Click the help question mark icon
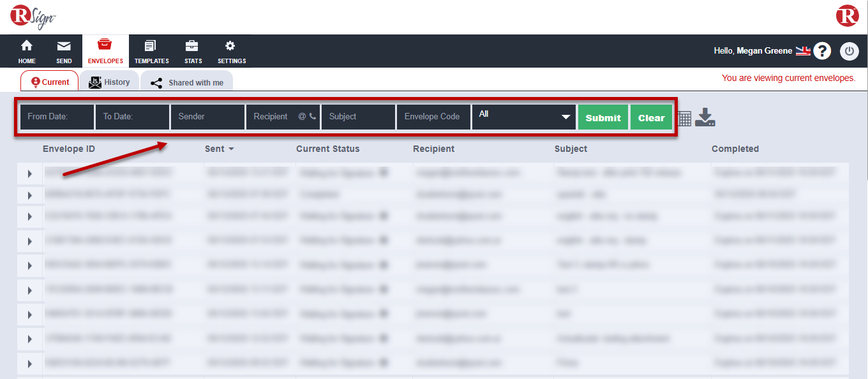This screenshot has height=379, width=868. pos(822,51)
